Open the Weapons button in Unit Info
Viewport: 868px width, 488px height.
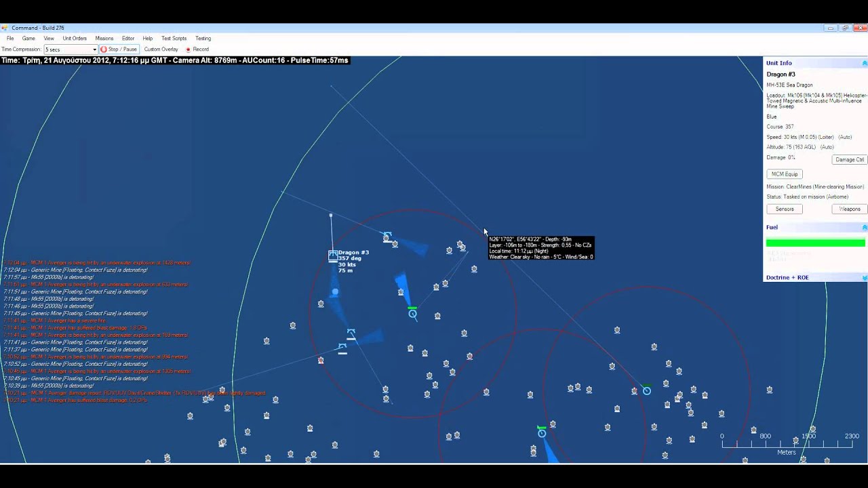pos(850,209)
